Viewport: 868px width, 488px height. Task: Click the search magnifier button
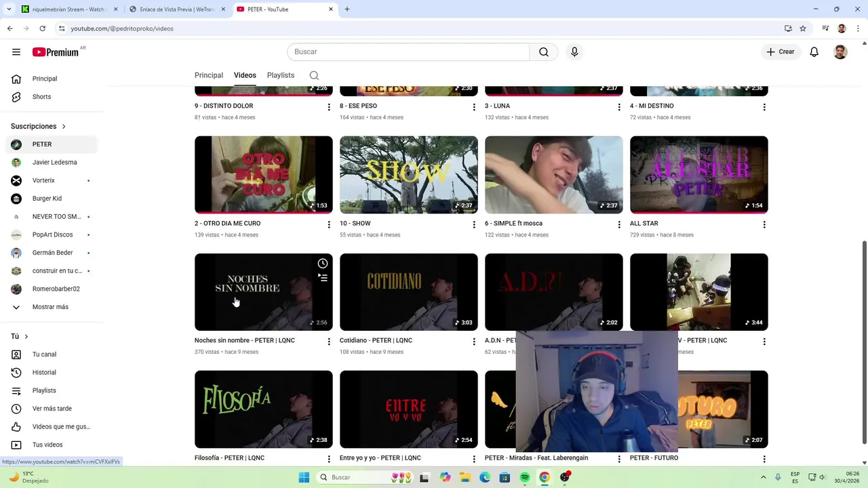pyautogui.click(x=544, y=52)
